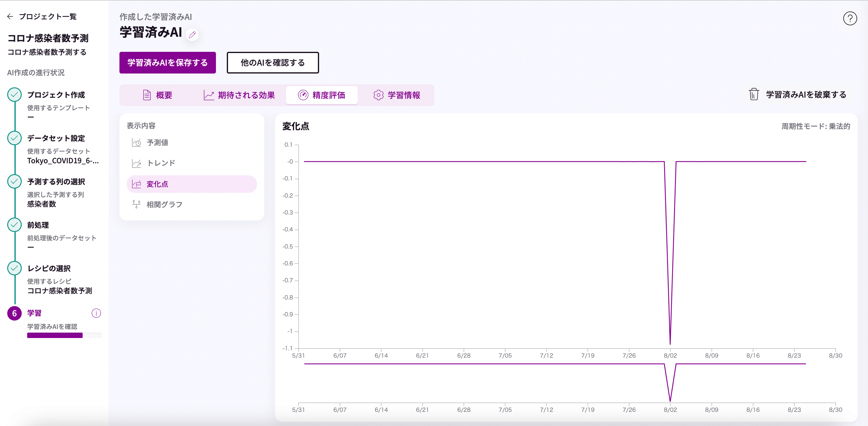Go back to プロジェクト一覧
868x426 pixels.
tap(48, 17)
